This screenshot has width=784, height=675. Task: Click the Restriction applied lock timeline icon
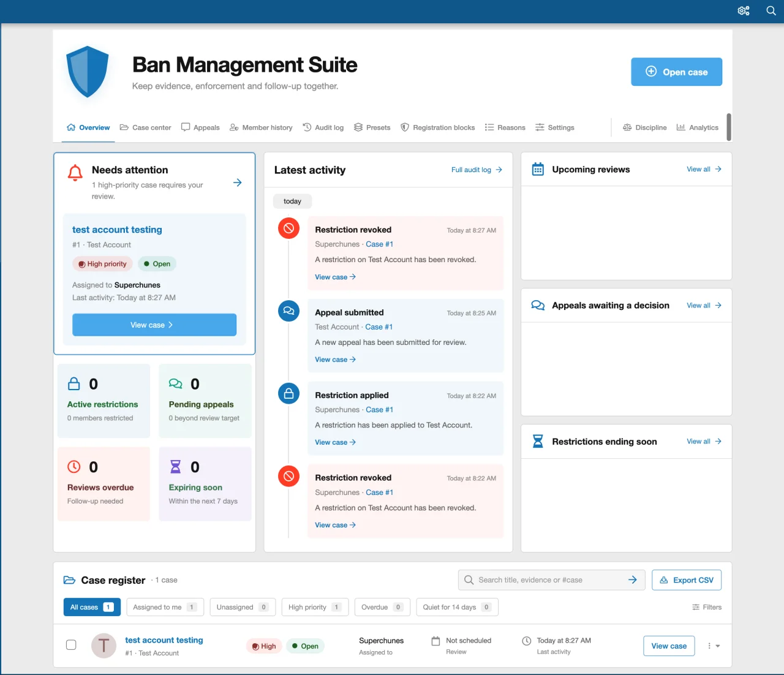(288, 393)
